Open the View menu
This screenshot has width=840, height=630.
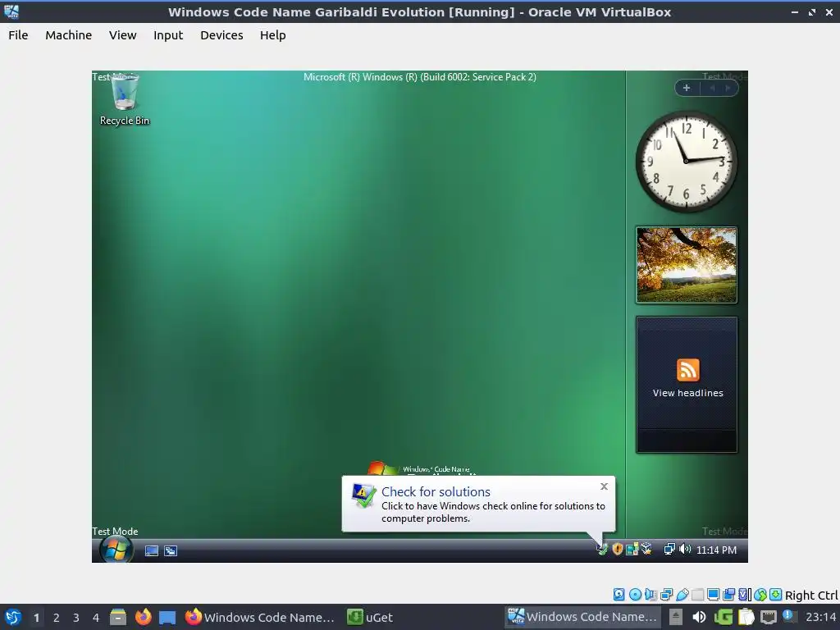point(123,35)
